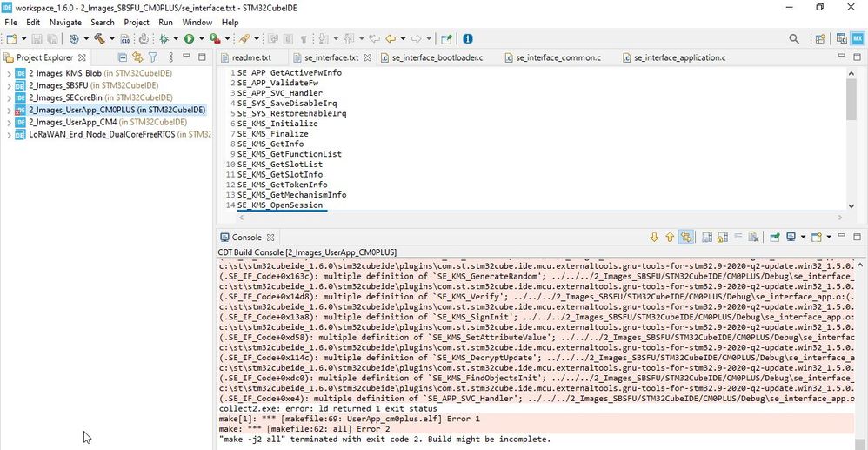
Task: Go to next error with console down arrow
Action: (x=654, y=238)
